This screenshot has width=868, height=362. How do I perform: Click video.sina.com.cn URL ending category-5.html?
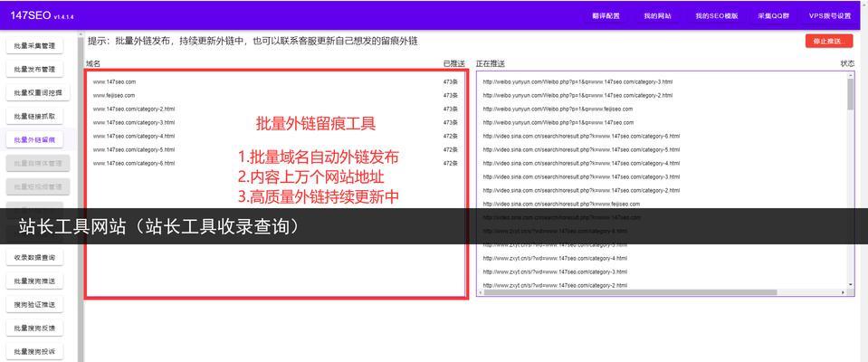click(x=581, y=149)
